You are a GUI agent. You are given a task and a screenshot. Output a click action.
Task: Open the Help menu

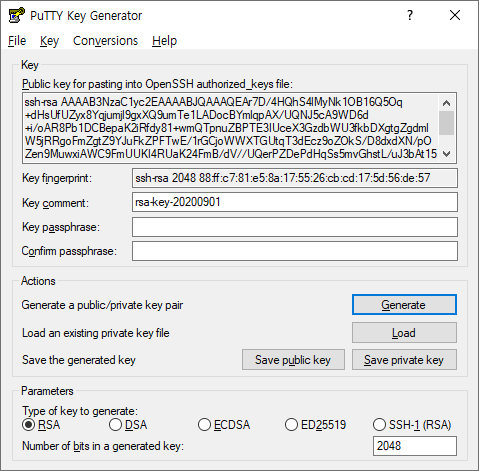(x=164, y=41)
